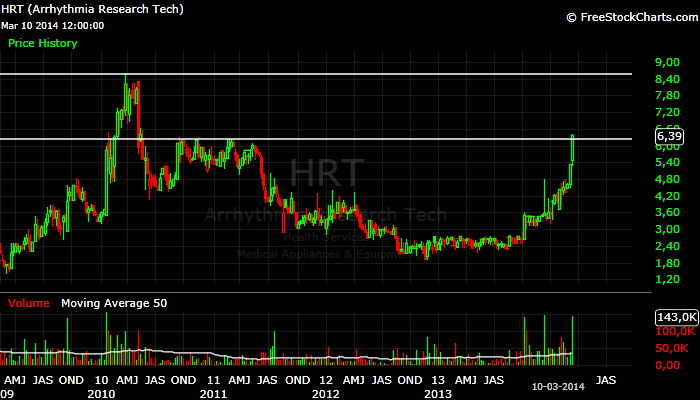This screenshot has width=700, height=400.
Task: Select the red Volume indicator label
Action: point(29,303)
